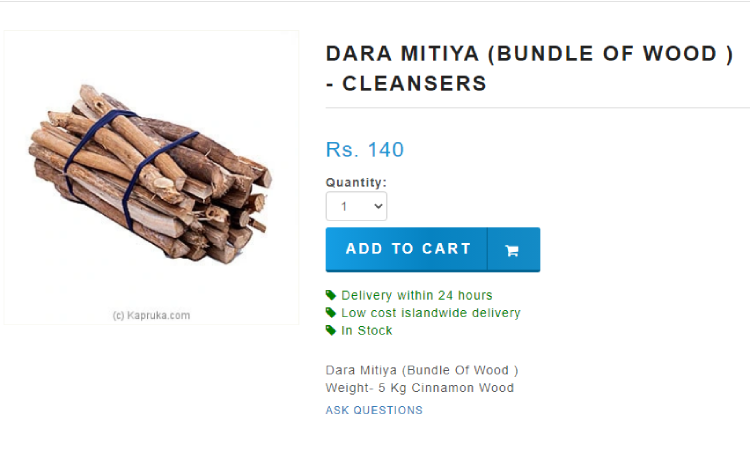Click the Dara Mitiya (Bundle Of Wood) description line

click(422, 370)
